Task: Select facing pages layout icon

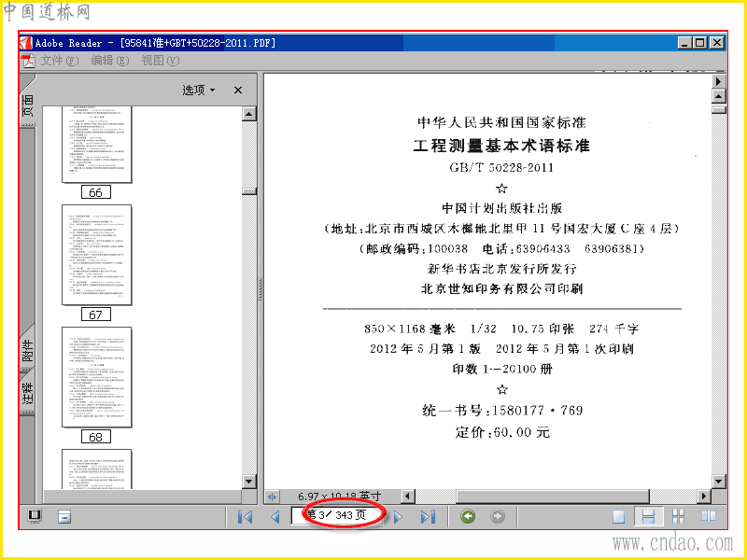Action: tap(709, 516)
